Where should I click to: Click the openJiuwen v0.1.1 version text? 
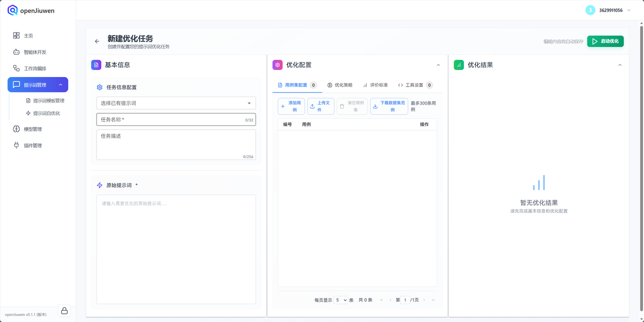tap(26, 314)
